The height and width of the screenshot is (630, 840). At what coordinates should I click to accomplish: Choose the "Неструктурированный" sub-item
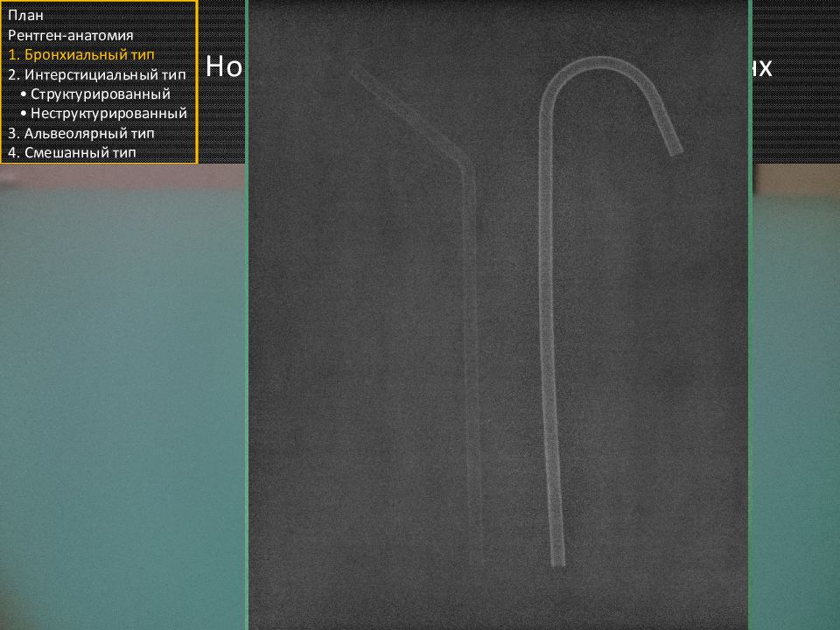[108, 113]
